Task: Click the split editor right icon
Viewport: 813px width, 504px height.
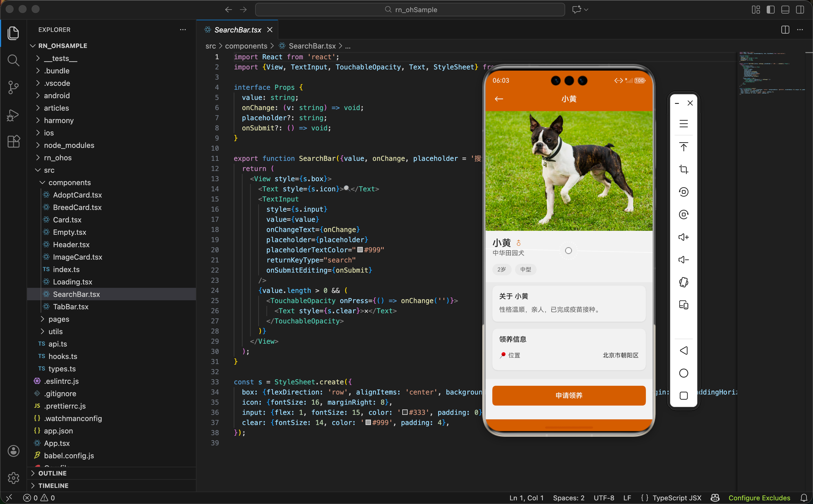Action: tap(785, 30)
